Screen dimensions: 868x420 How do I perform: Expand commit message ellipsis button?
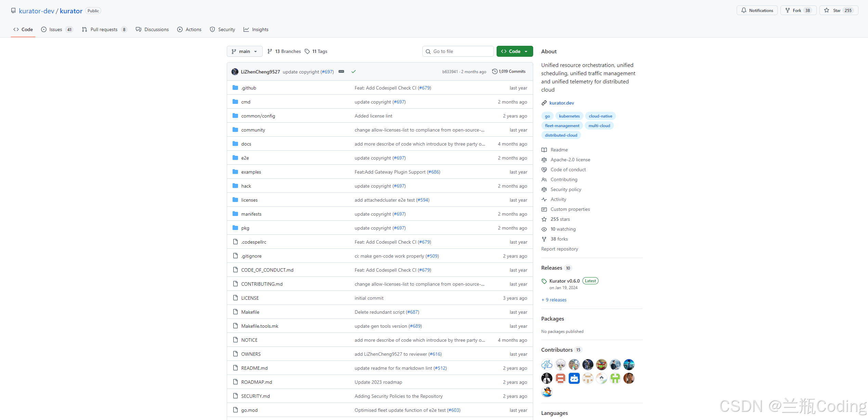pyautogui.click(x=341, y=71)
